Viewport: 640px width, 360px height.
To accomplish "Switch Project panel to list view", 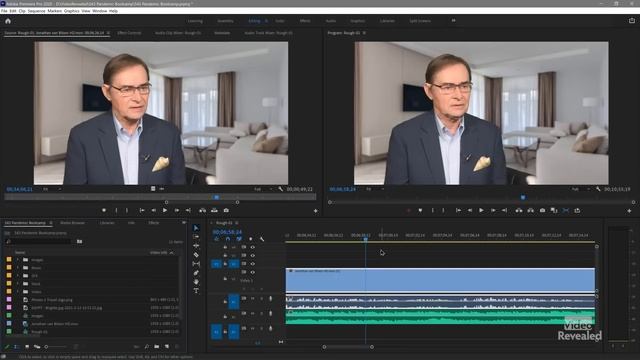I will [x=17, y=347].
